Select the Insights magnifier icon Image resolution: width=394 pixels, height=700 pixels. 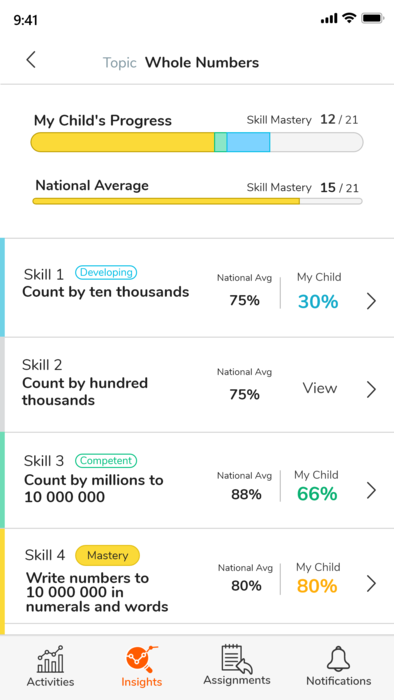[141, 659]
